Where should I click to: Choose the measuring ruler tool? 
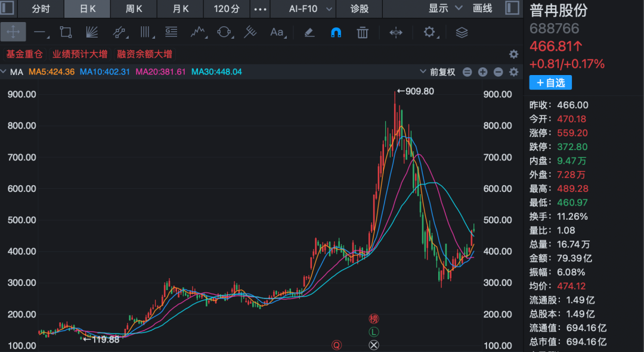pyautogui.click(x=250, y=32)
